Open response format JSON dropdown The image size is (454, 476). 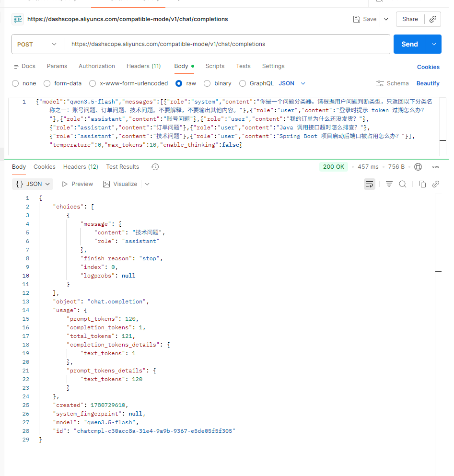[x=33, y=184]
